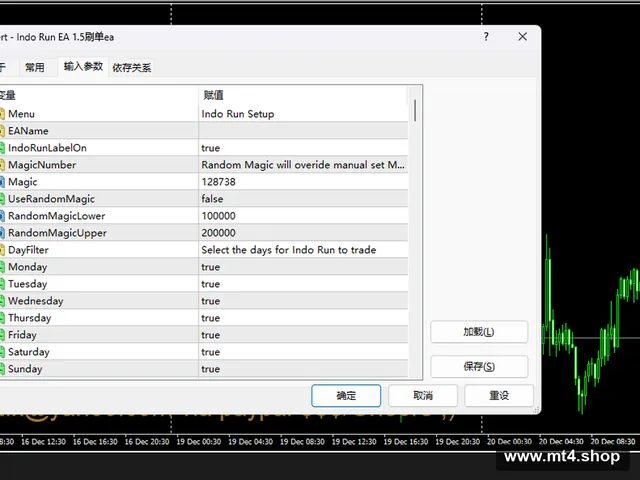Select the IndoRunLabelOn value 'true'

tap(211, 148)
